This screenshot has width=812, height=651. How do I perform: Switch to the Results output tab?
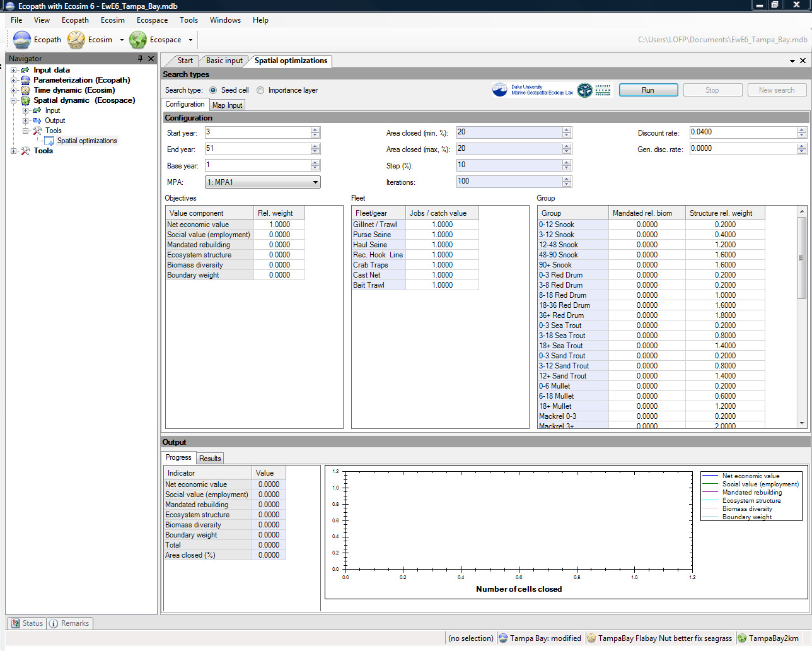tap(210, 459)
